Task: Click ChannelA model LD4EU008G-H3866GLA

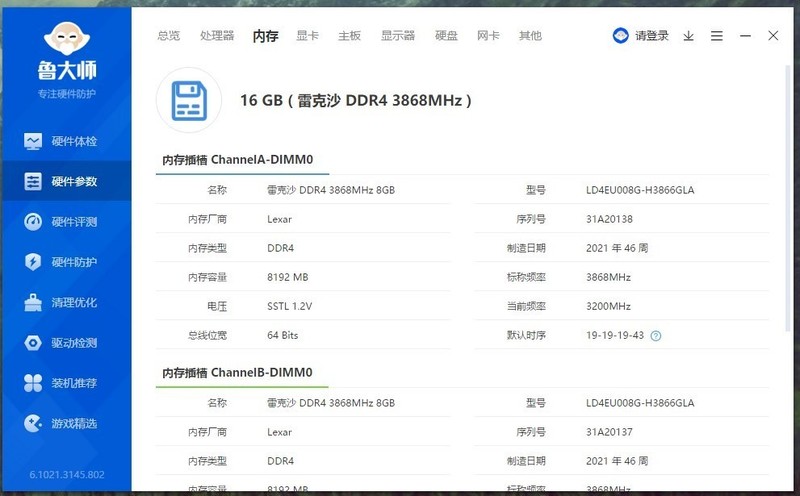Action: (x=640, y=190)
